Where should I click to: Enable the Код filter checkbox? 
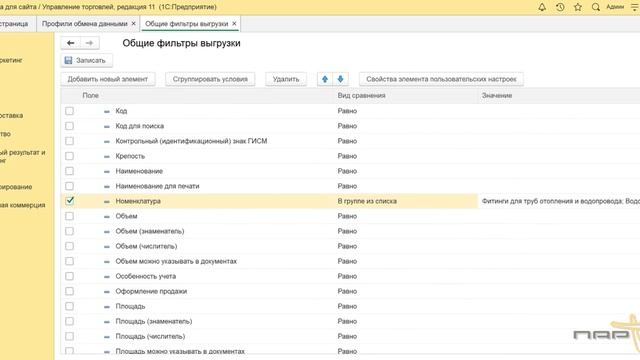(x=69, y=111)
